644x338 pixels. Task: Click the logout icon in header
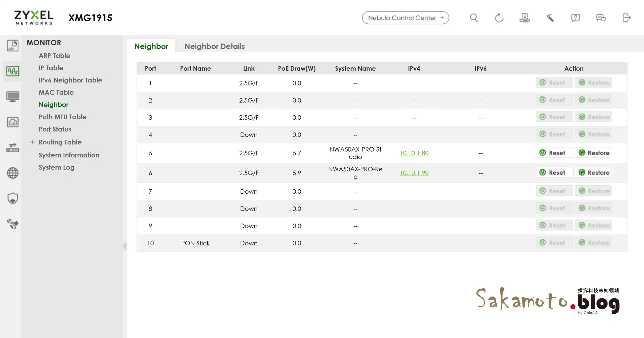click(626, 18)
